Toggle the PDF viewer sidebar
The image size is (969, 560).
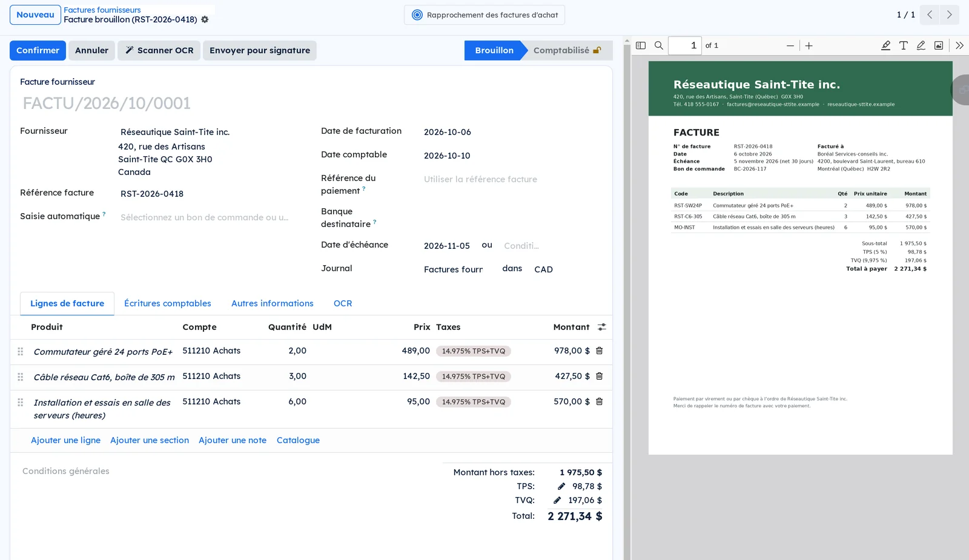coord(641,45)
